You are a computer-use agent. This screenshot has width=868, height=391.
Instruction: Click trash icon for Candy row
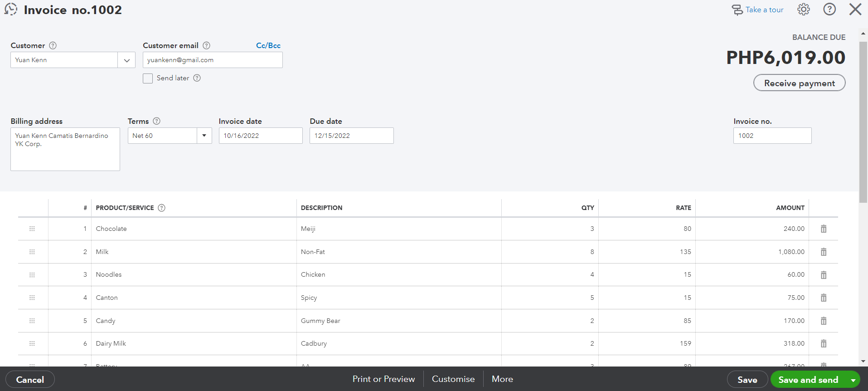pos(823,321)
